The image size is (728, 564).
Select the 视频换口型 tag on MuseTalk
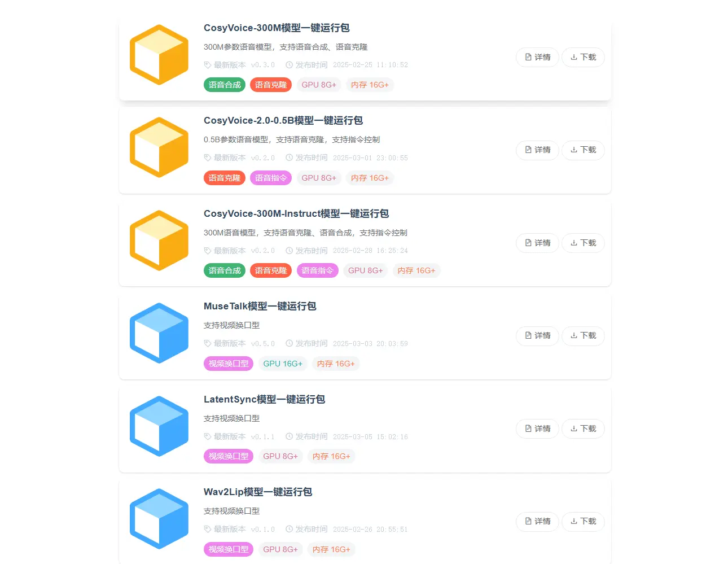228,364
